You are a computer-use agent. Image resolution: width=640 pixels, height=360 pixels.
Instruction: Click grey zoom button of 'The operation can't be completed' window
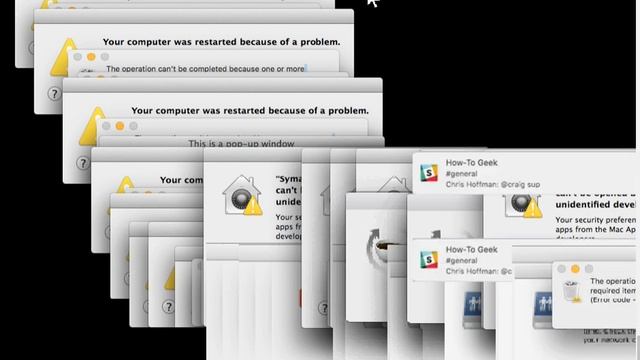tap(105, 57)
